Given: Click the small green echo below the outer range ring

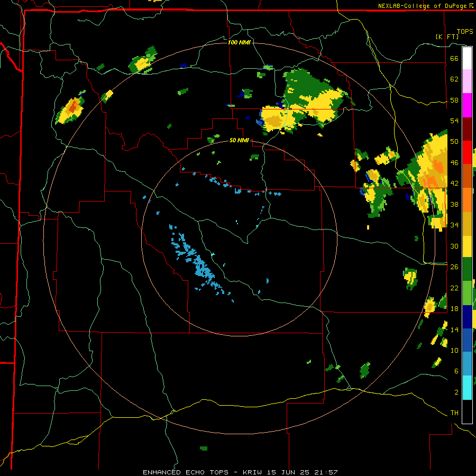Looking at the screenshot, I should pyautogui.click(x=204, y=448).
